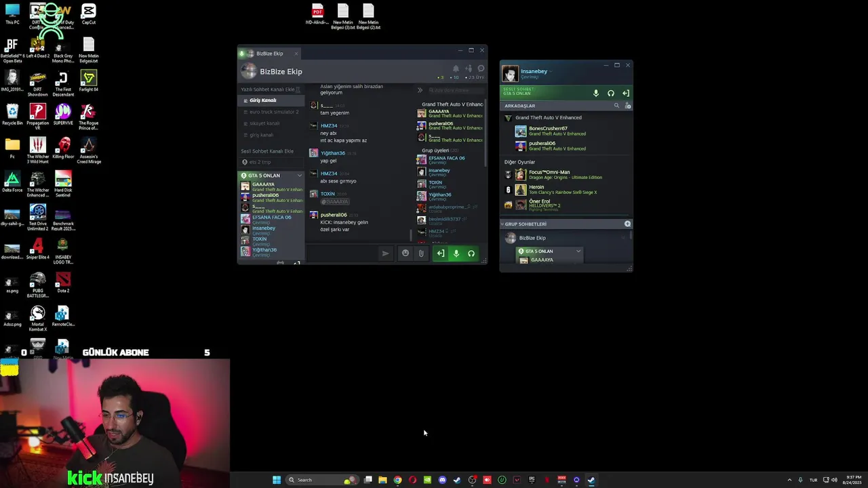Open Epic Games Launcher from taskbar
This screenshot has width=868, height=488.
click(532, 480)
